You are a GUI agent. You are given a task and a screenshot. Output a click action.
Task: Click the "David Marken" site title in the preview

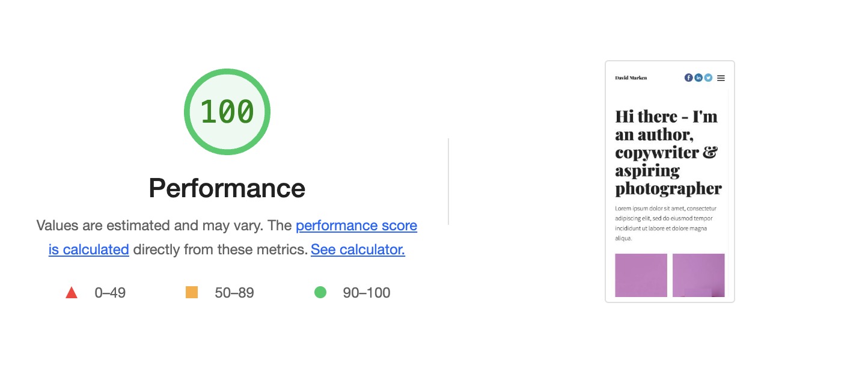tap(631, 78)
